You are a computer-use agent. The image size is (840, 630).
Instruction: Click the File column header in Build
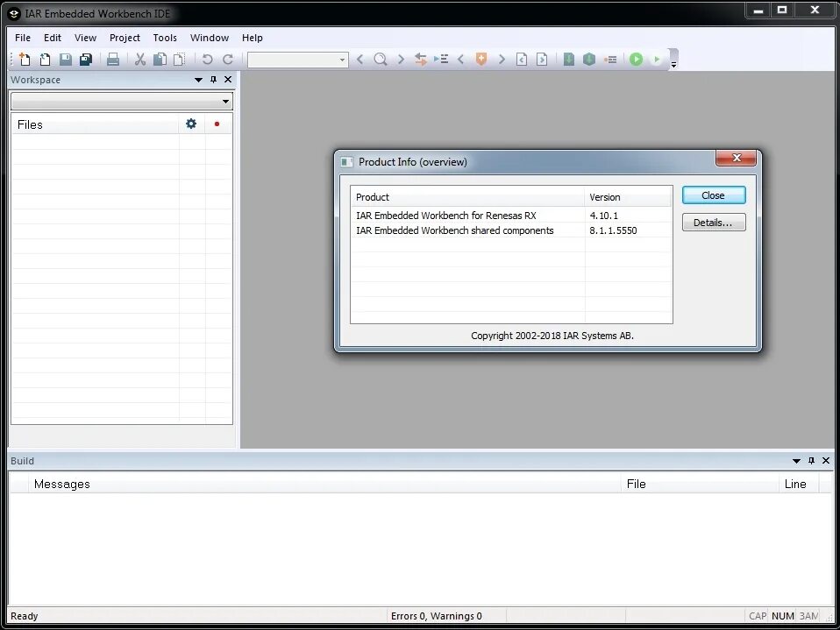pyautogui.click(x=701, y=484)
